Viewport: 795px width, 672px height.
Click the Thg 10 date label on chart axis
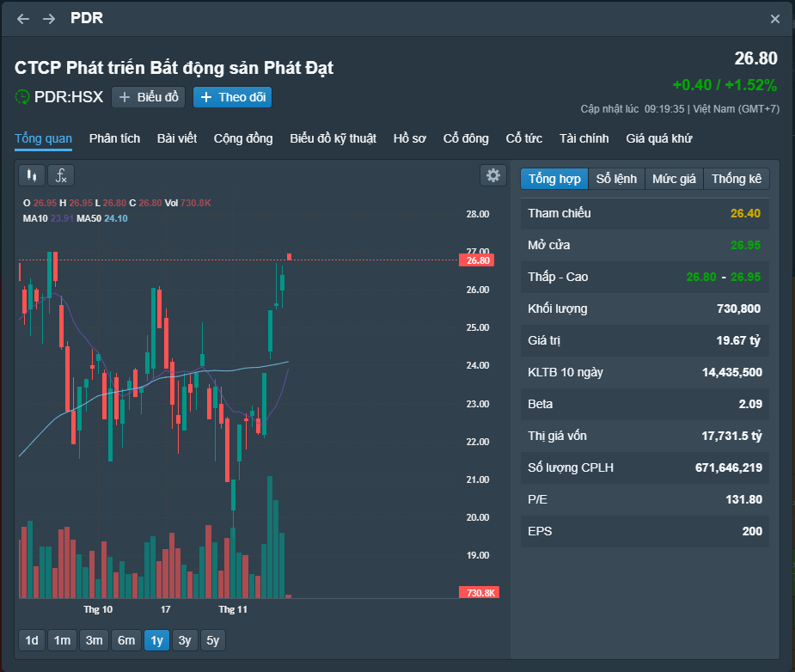click(x=98, y=609)
